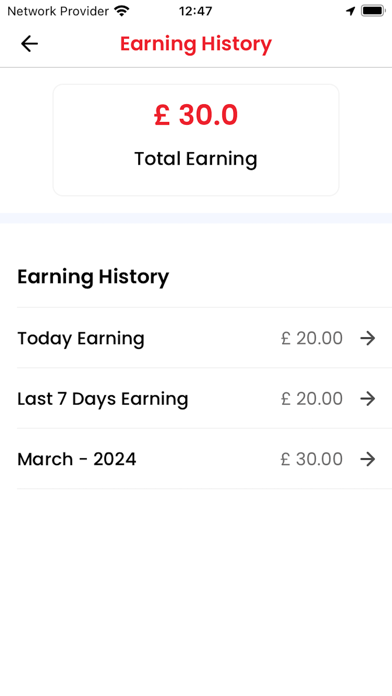
Task: Tap the £ 30.0 total amount
Action: tap(196, 115)
